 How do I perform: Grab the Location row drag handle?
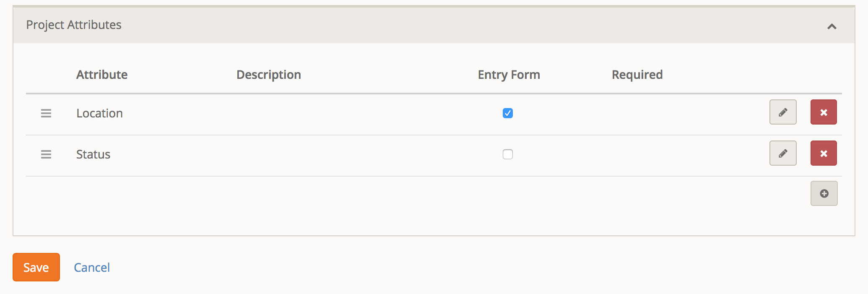pos(46,113)
